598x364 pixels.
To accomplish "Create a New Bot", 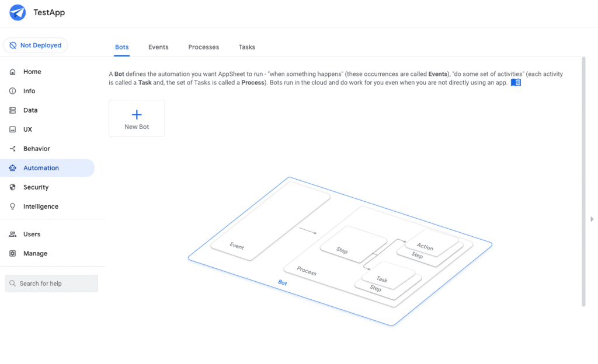I will (137, 118).
